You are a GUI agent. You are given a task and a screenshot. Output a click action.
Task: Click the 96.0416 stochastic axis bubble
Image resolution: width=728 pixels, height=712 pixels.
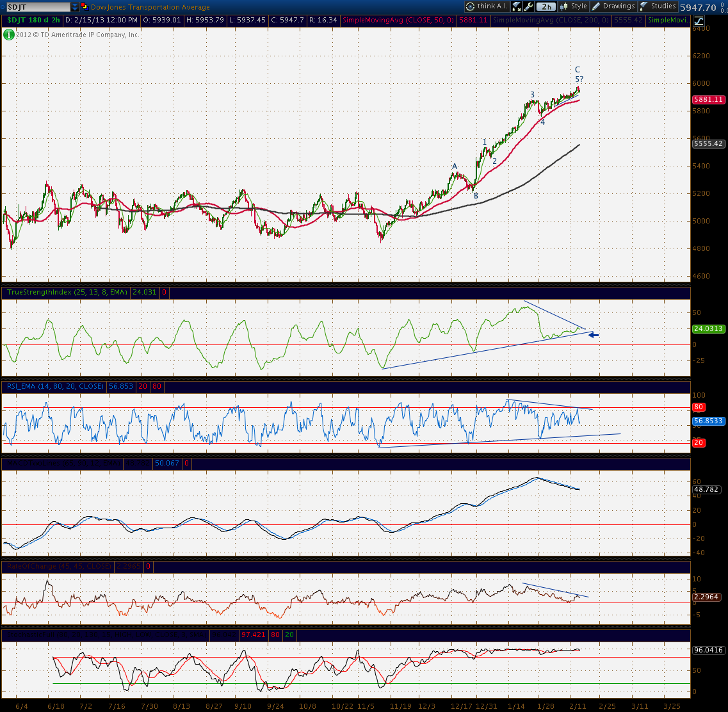[708, 651]
